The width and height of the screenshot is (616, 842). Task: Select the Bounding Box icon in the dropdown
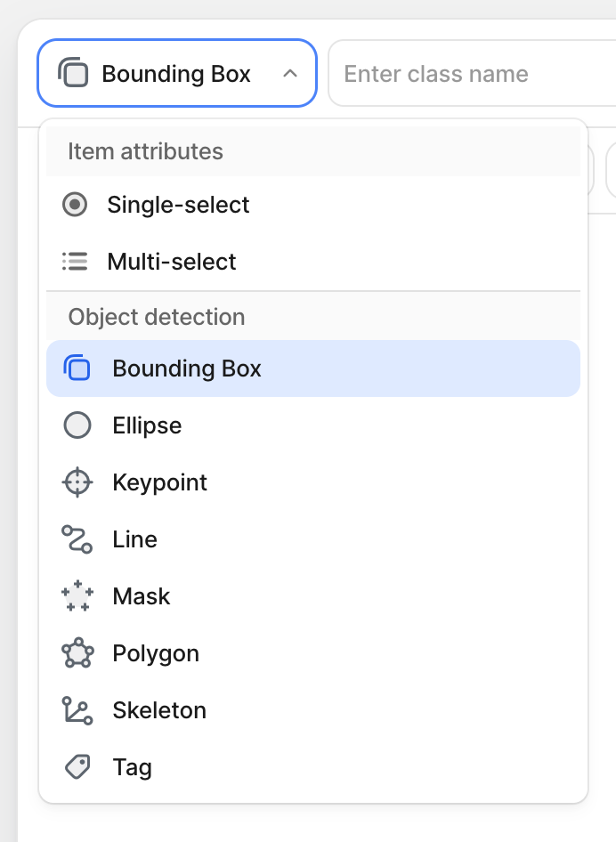(x=77, y=368)
